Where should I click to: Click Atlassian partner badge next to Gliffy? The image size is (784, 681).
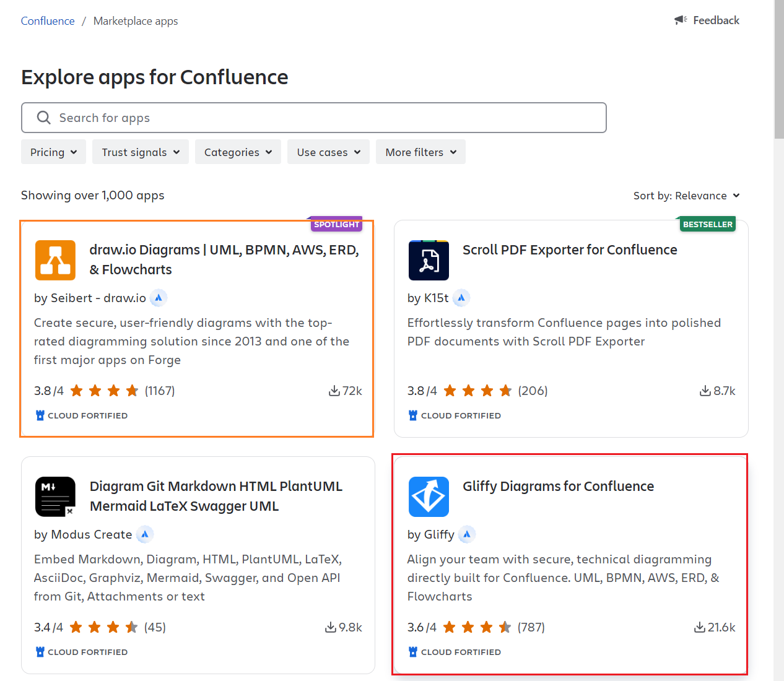(x=467, y=534)
